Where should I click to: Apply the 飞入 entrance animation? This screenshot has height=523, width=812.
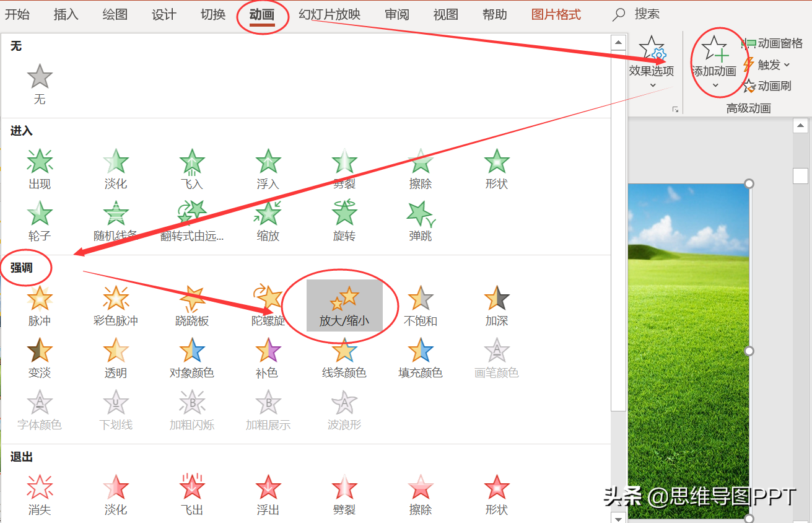(192, 169)
